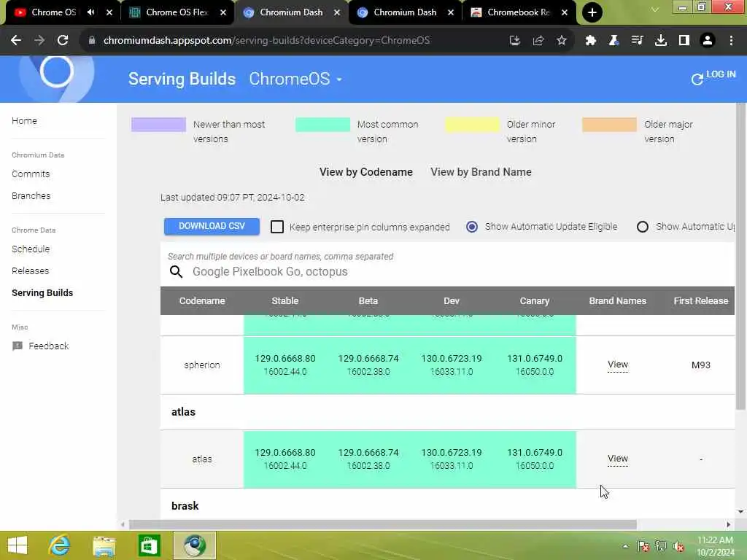Viewport: 747px width, 560px height.
Task: Toggle Keep enterprise pin columns expanded checkbox
Action: (277, 227)
